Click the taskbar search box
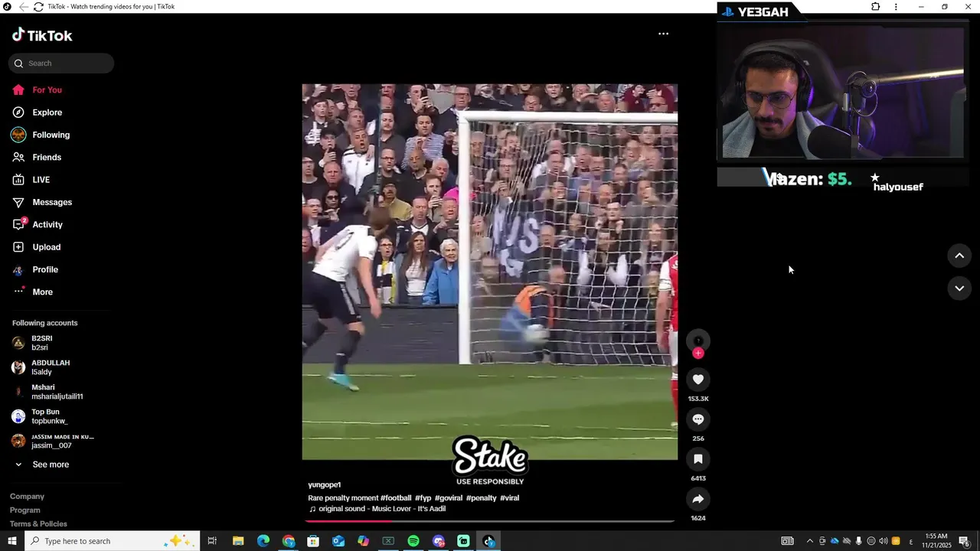 click(x=113, y=541)
